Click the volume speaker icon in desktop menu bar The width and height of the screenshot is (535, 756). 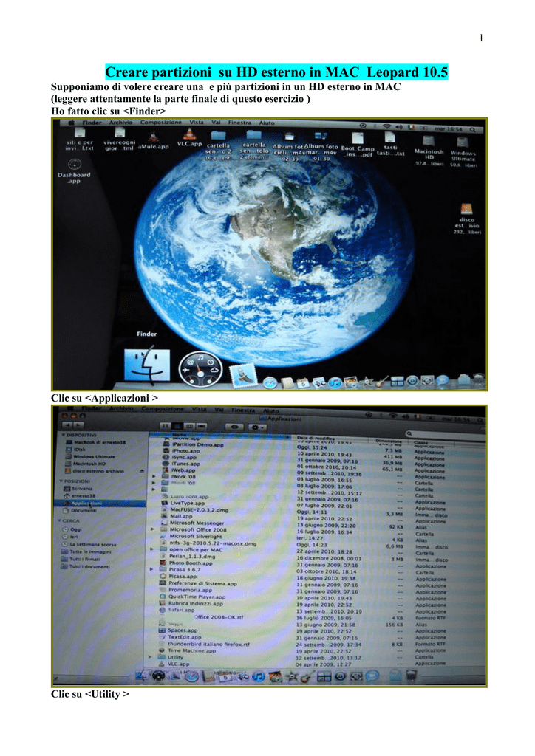click(399, 127)
